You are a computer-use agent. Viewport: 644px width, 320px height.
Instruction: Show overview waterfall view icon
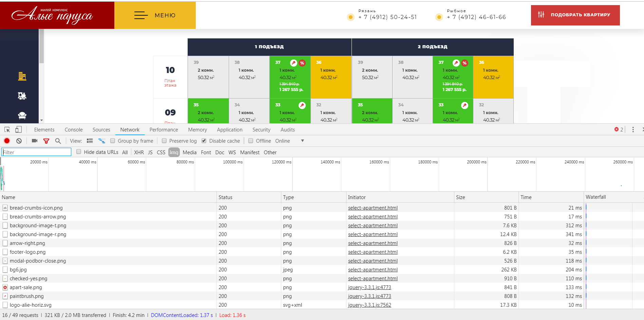coord(102,141)
